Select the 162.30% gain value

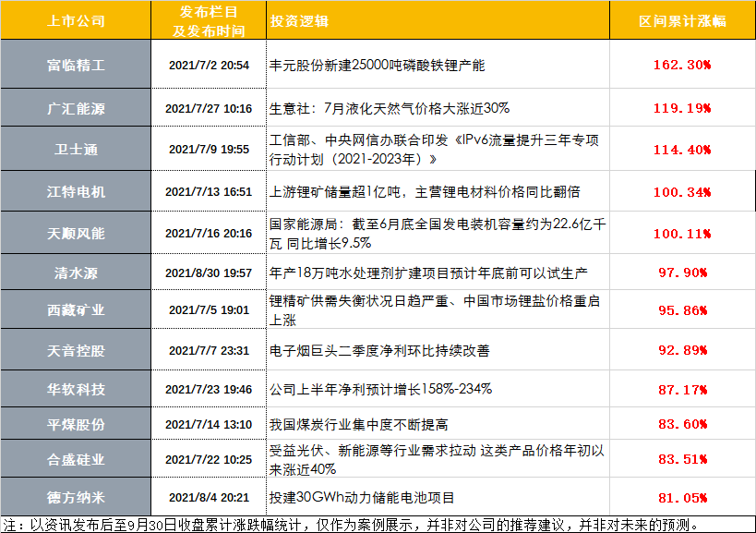[682, 64]
